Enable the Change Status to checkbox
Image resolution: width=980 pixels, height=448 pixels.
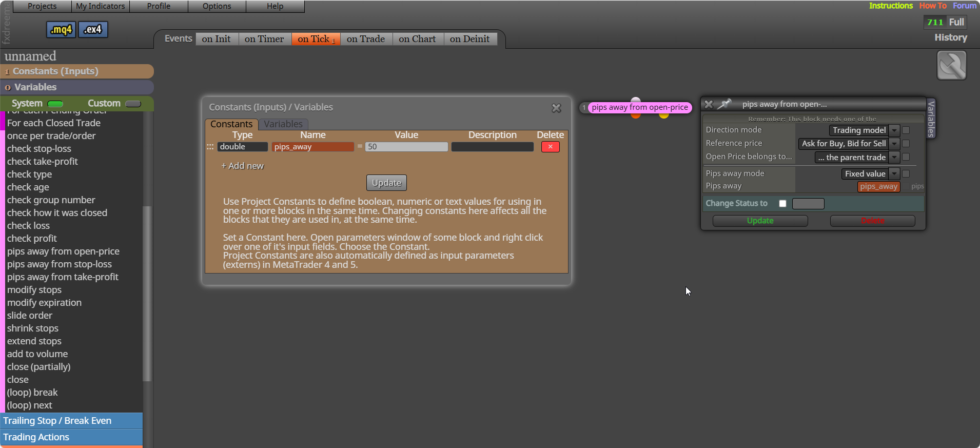(782, 203)
